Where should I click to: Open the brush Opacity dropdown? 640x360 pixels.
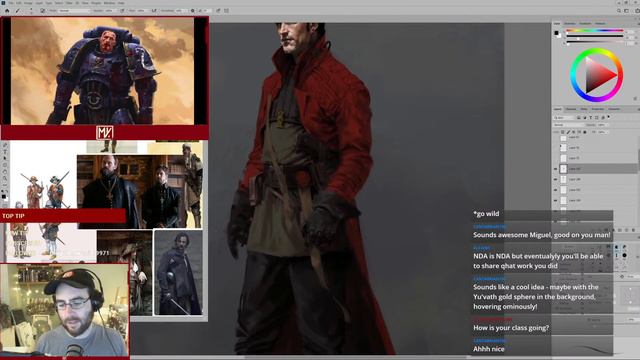point(110,11)
